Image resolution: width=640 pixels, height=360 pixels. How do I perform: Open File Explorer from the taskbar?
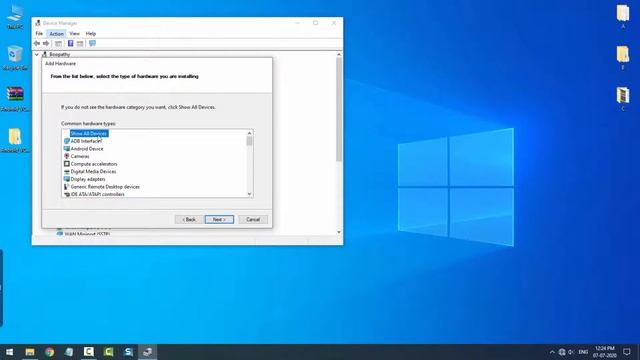(30, 352)
